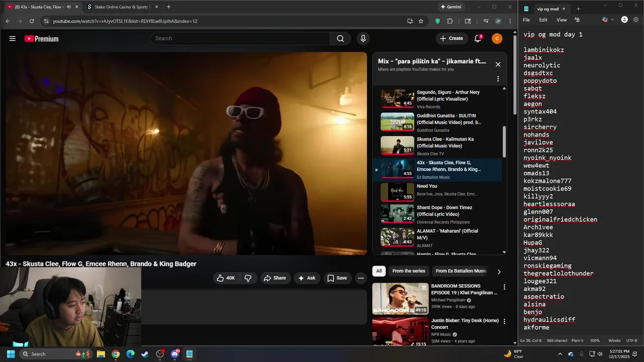Click the 100% zoom in Notepad status bar
The height and width of the screenshot is (362, 644).
point(595,340)
